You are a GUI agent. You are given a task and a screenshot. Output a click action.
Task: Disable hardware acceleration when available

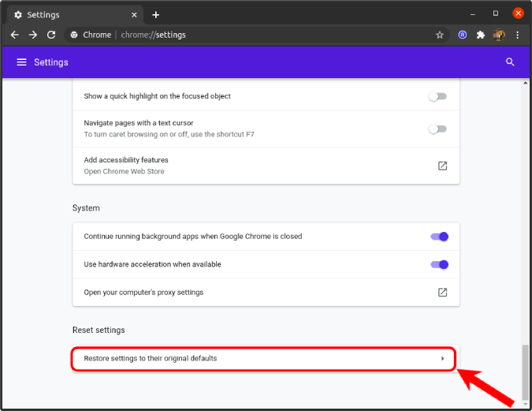click(x=439, y=264)
